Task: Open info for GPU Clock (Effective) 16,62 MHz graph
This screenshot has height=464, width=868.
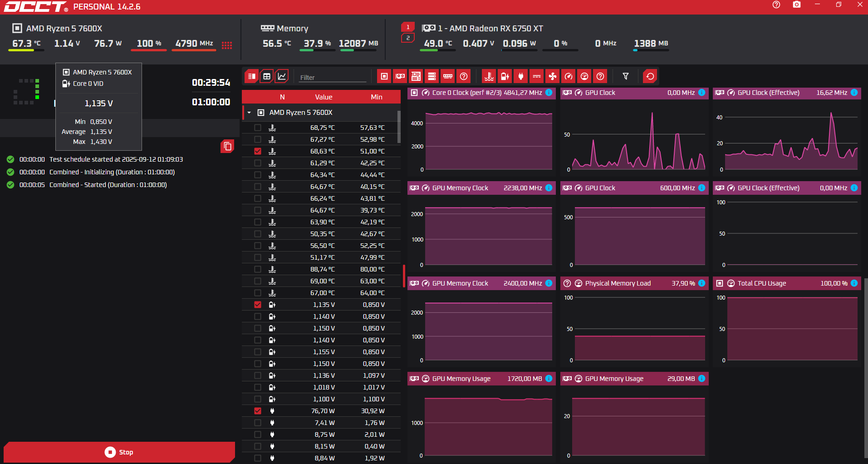Action: point(854,93)
